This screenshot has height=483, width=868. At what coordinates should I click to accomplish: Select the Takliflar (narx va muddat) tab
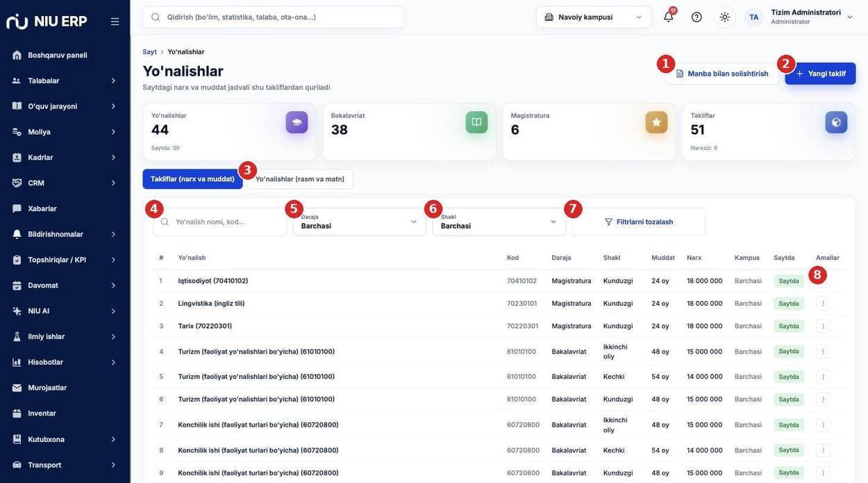(x=192, y=179)
